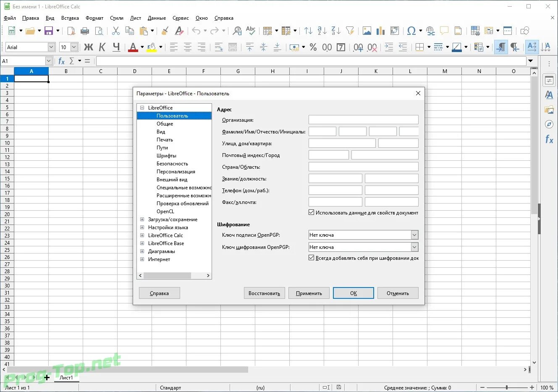Open Function Wizard fx icon
558x392 pixels.
(61, 61)
